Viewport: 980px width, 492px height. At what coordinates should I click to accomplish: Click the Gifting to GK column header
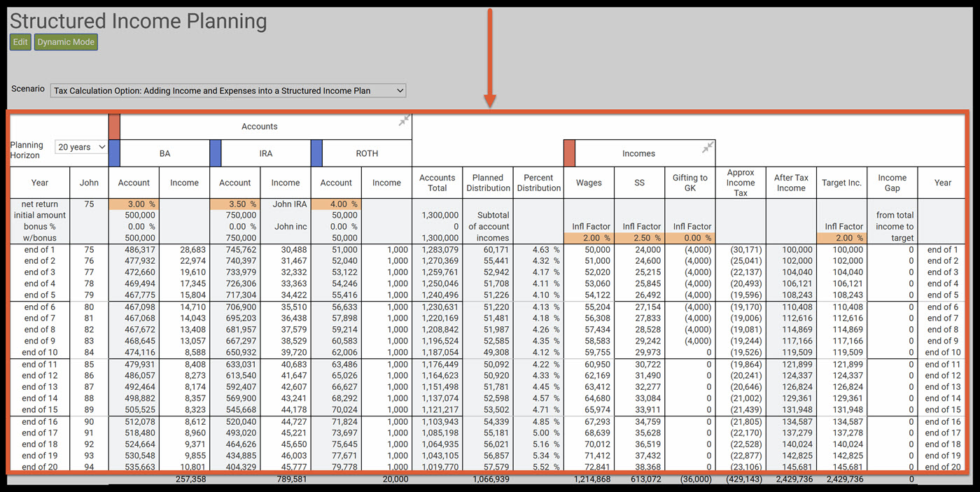pyautogui.click(x=689, y=183)
